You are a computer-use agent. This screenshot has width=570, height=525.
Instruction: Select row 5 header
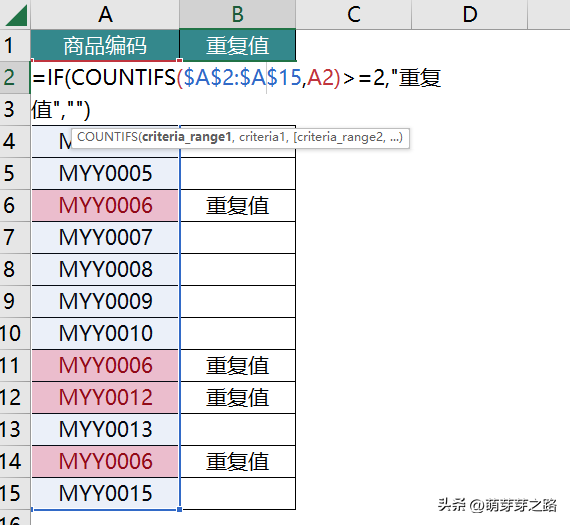coord(15,173)
